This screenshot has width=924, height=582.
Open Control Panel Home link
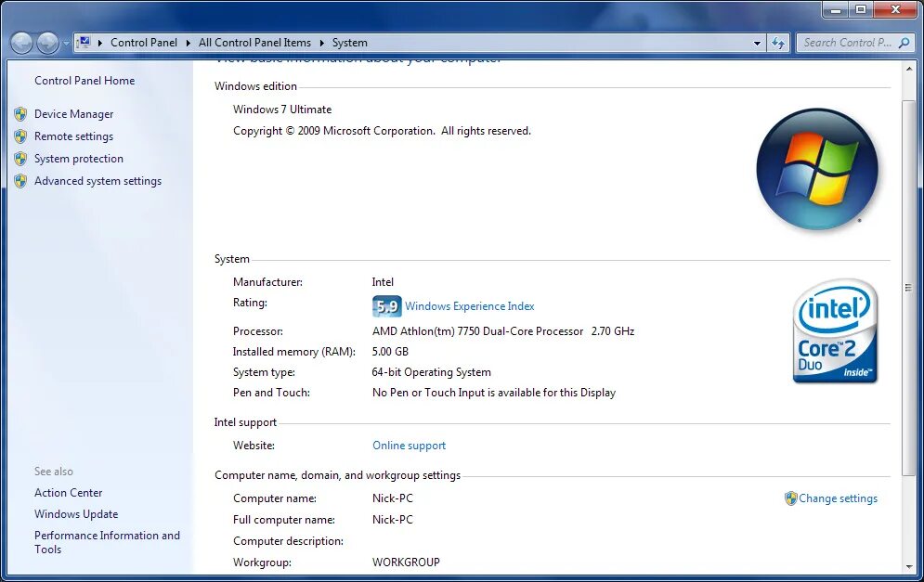point(85,81)
